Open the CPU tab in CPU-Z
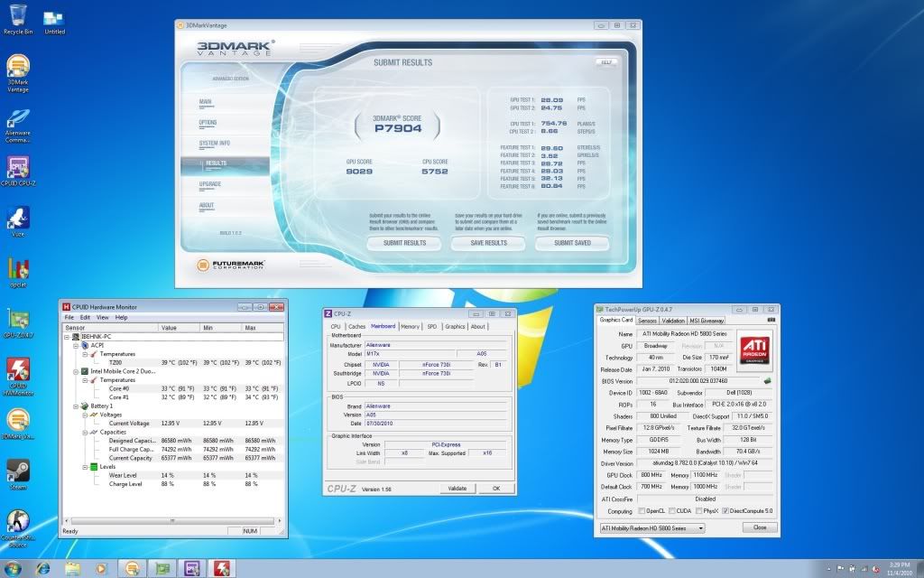Image resolution: width=924 pixels, height=578 pixels. (336, 326)
